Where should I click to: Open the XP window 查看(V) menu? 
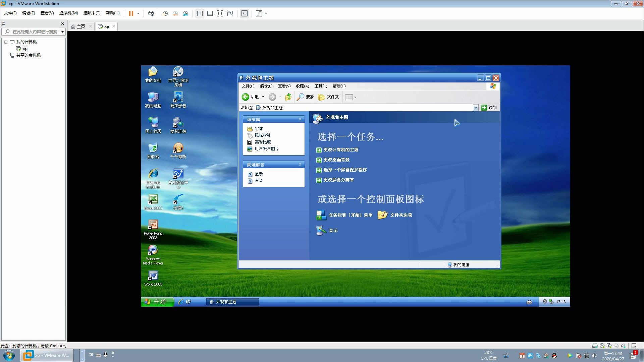(x=284, y=86)
